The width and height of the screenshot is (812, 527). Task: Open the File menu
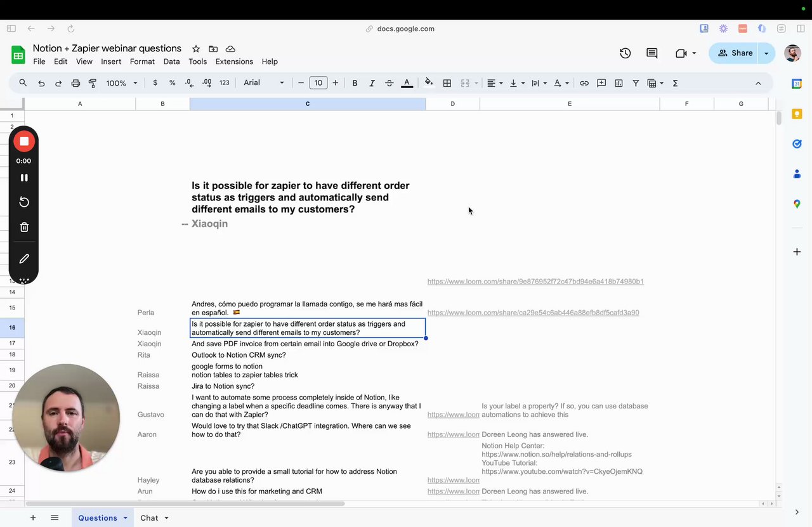click(x=39, y=62)
